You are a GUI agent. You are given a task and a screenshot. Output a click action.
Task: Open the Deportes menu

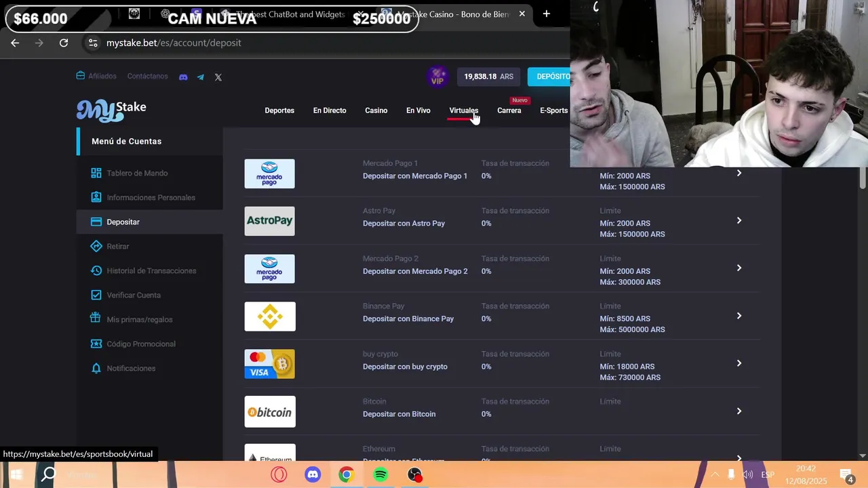point(279,110)
